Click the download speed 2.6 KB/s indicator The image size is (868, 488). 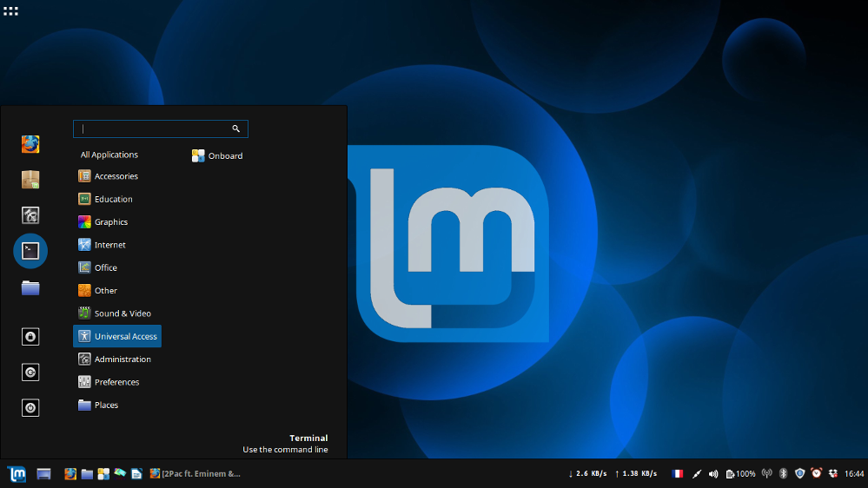[x=587, y=473]
